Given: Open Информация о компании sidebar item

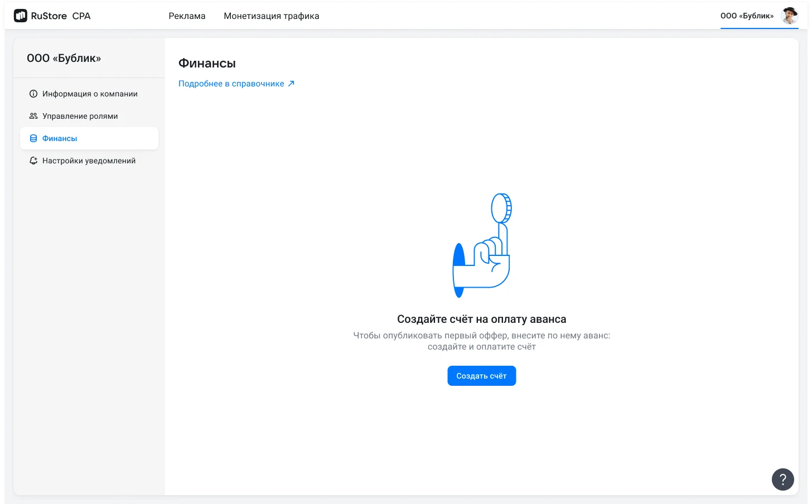Looking at the screenshot, I should click(x=90, y=94).
